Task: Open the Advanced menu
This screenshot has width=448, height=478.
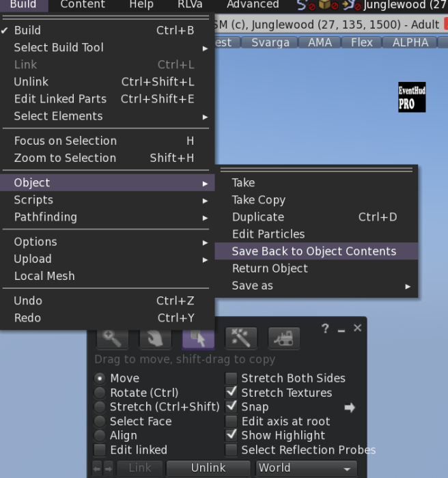Action: point(253,5)
